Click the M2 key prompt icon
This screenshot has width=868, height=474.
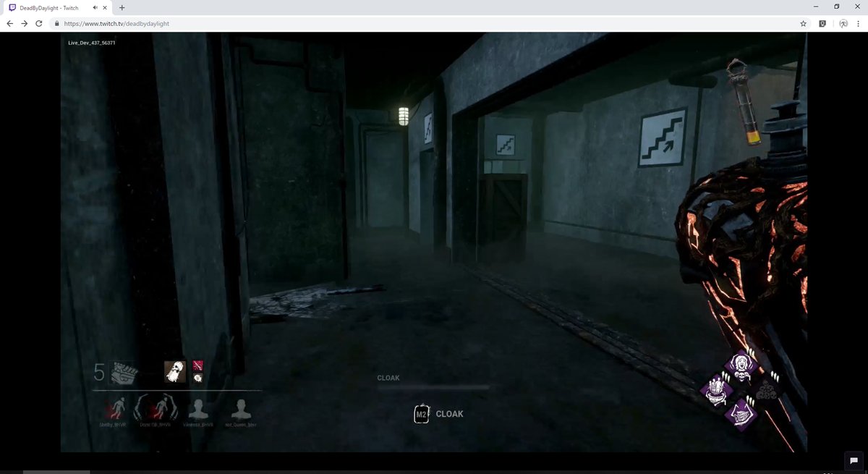point(421,415)
